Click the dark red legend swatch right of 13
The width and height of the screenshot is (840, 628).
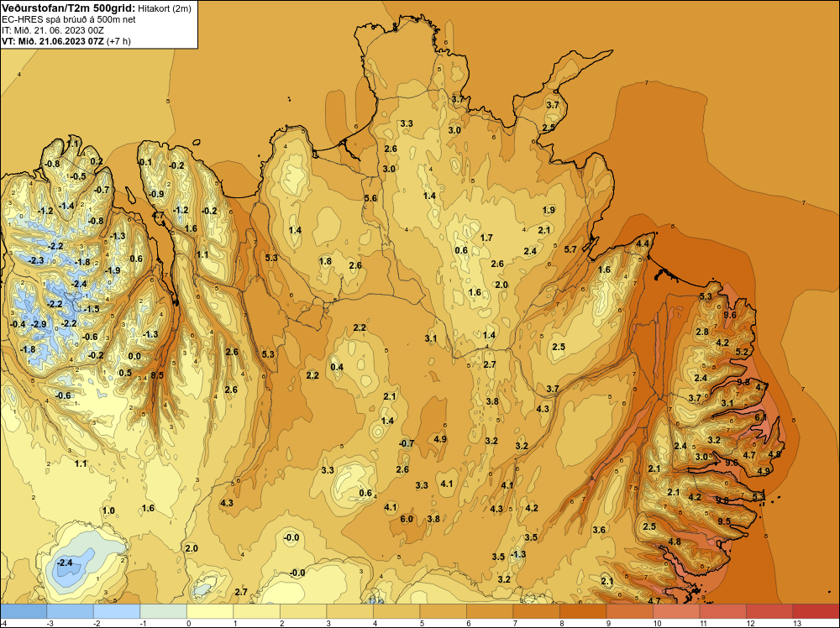click(816, 611)
